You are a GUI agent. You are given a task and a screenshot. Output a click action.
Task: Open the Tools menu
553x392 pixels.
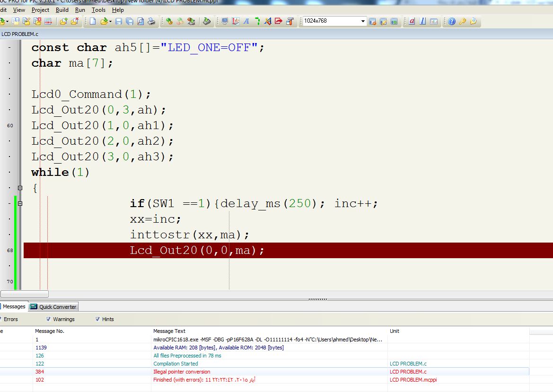point(98,10)
